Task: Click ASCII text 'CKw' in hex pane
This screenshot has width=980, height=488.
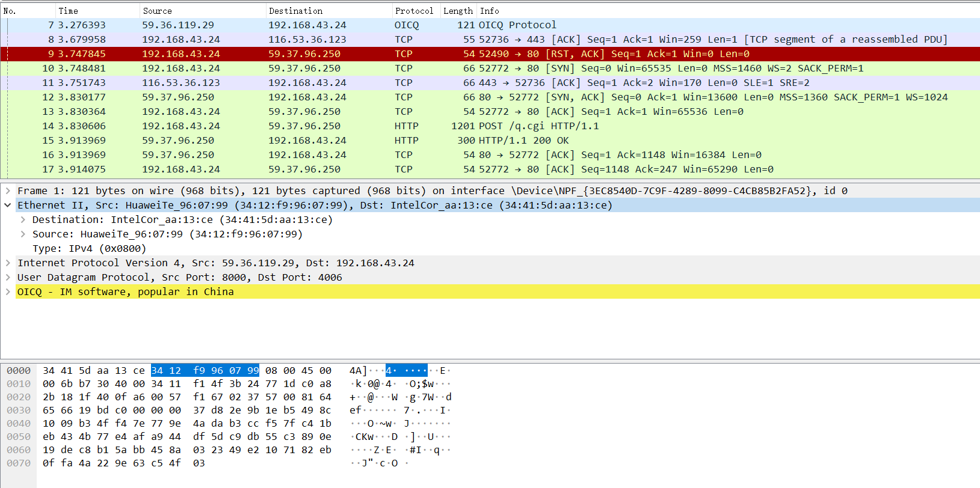Action: point(365,437)
